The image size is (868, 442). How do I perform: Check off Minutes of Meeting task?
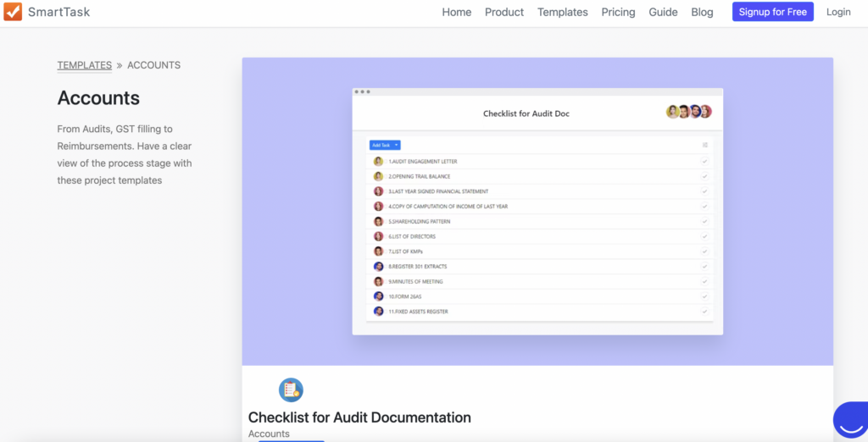pos(704,282)
